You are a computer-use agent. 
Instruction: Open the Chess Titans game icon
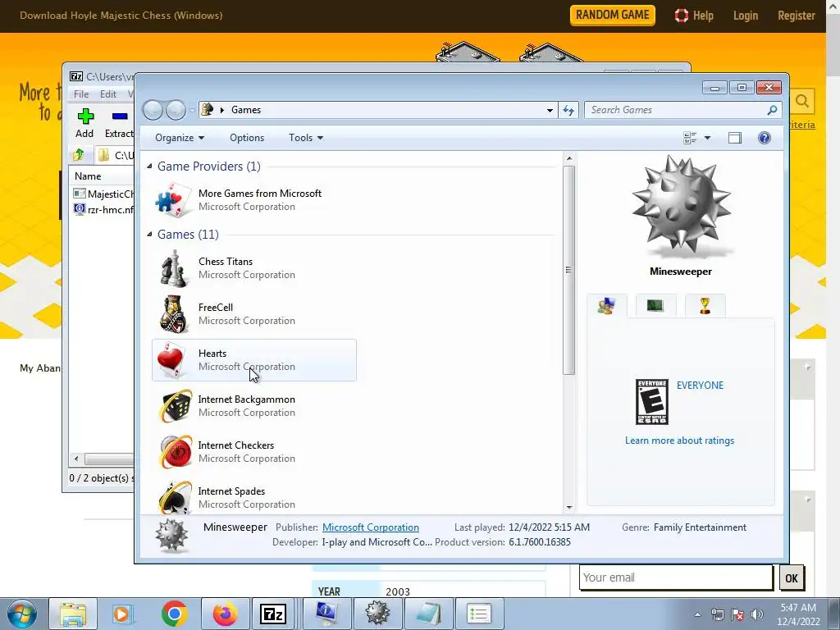tap(174, 268)
